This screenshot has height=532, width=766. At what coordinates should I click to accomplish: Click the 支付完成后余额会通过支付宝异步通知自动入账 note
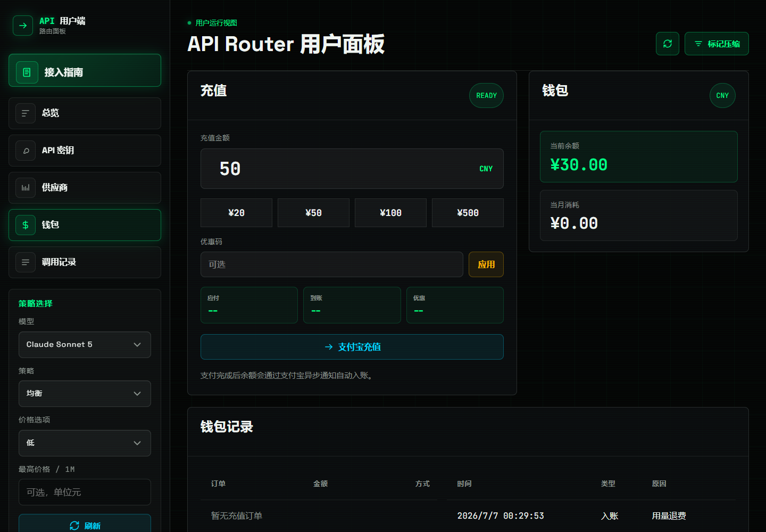pos(286,376)
